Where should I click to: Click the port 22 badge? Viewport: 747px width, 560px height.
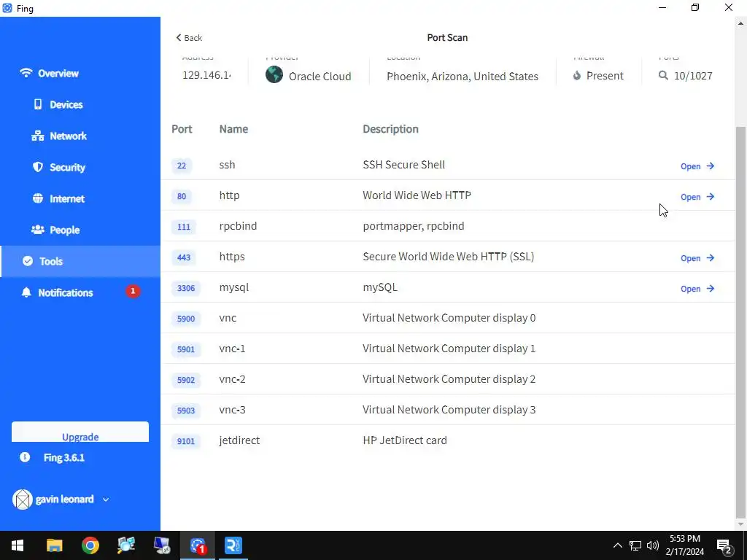tap(182, 166)
